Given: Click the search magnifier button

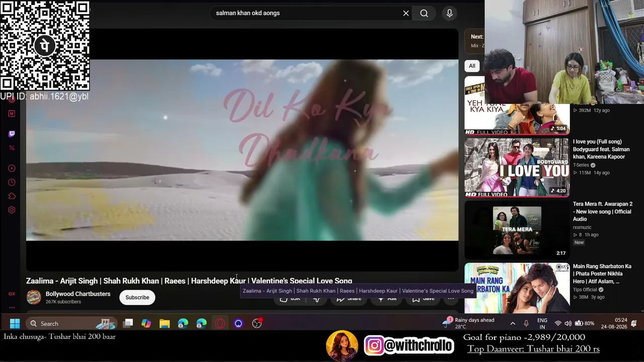Looking at the screenshot, I should (x=424, y=13).
